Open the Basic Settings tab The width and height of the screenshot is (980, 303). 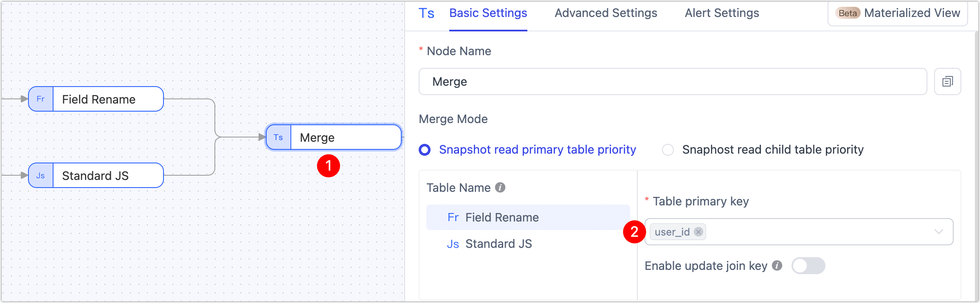488,14
